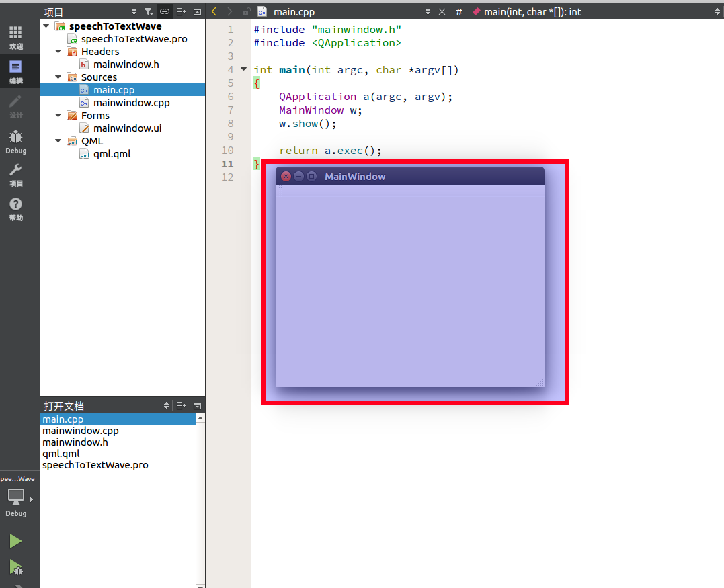Start debugging with the run-with-bug icon
The width and height of the screenshot is (724, 588).
pyautogui.click(x=15, y=567)
